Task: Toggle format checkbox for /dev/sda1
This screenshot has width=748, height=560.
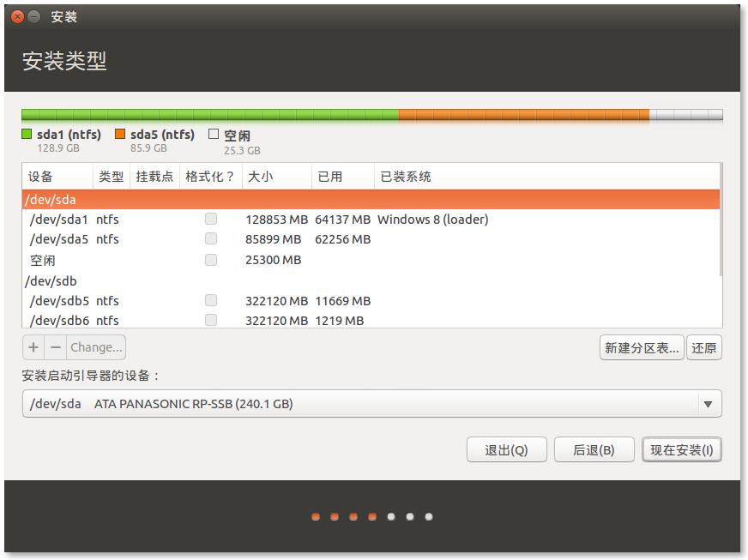Action: pyautogui.click(x=211, y=220)
